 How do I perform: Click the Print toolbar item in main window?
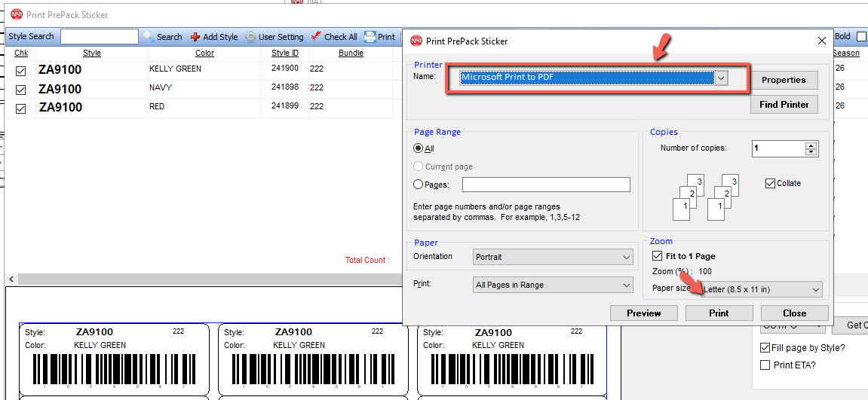coord(379,36)
